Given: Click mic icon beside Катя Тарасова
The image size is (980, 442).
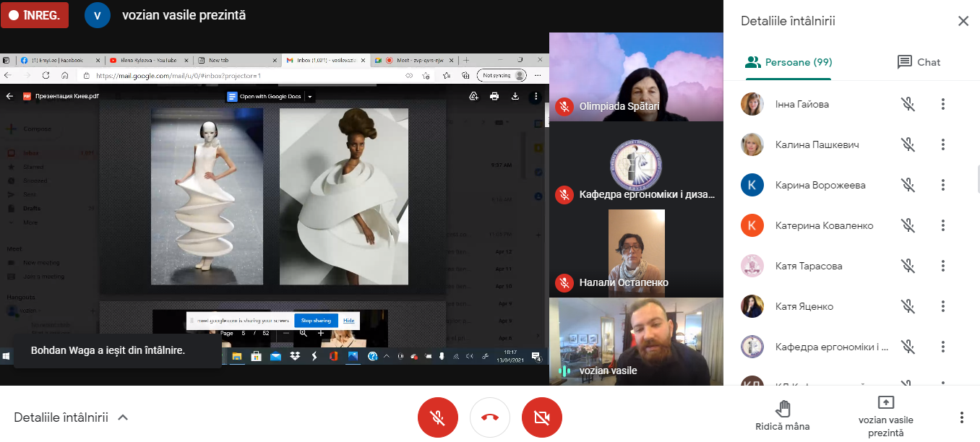Looking at the screenshot, I should [908, 266].
